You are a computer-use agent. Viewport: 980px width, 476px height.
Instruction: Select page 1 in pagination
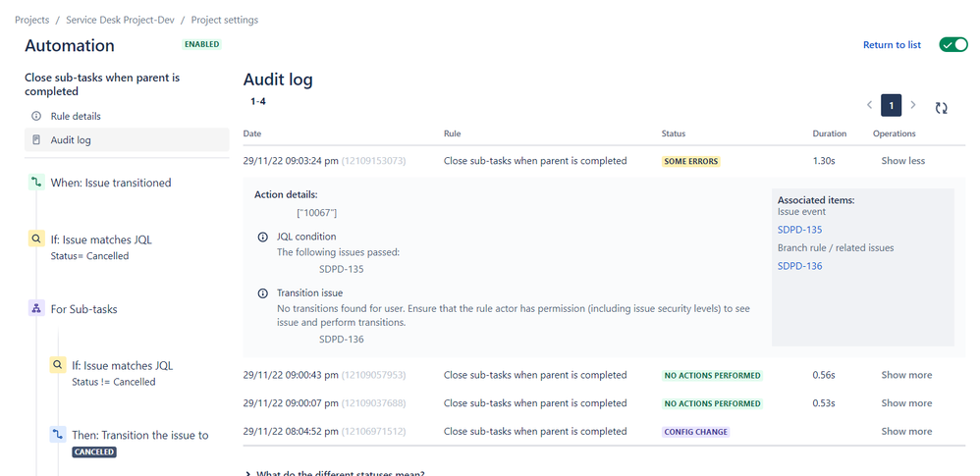pyautogui.click(x=892, y=106)
